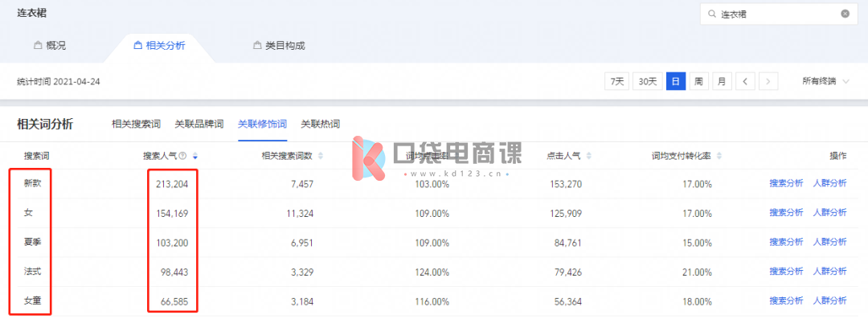Click the 21.00% conversion rate
Image resolution: width=868 pixels, height=319 pixels.
pyautogui.click(x=698, y=272)
